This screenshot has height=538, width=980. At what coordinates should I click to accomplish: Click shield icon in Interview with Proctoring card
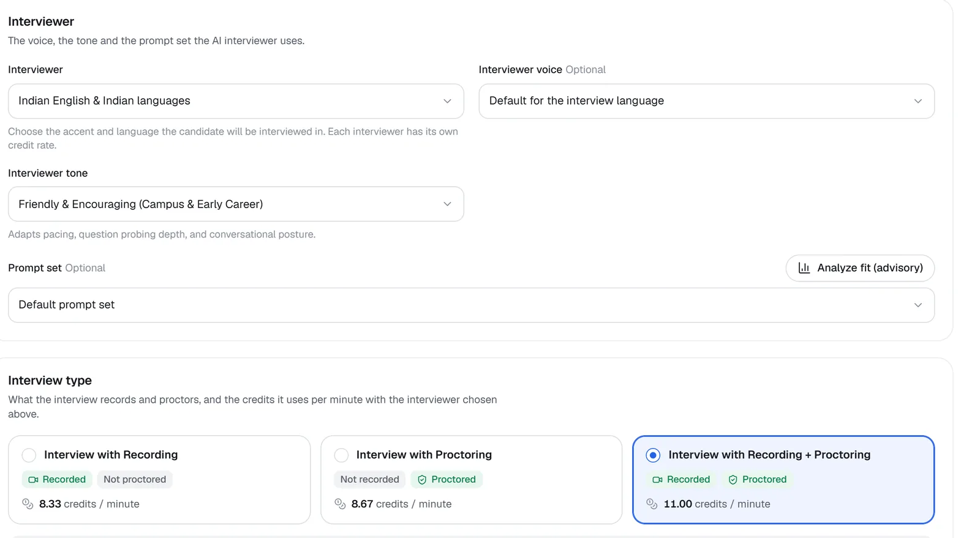(x=422, y=480)
